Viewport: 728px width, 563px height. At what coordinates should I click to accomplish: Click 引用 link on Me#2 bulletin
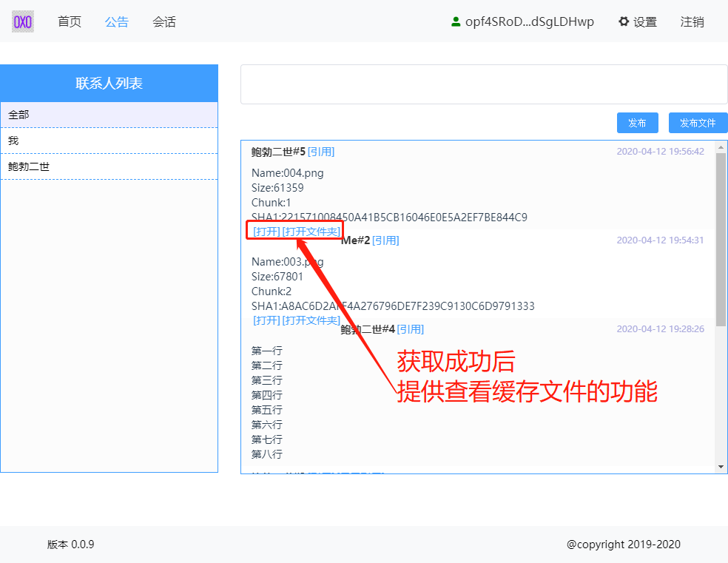pos(385,240)
